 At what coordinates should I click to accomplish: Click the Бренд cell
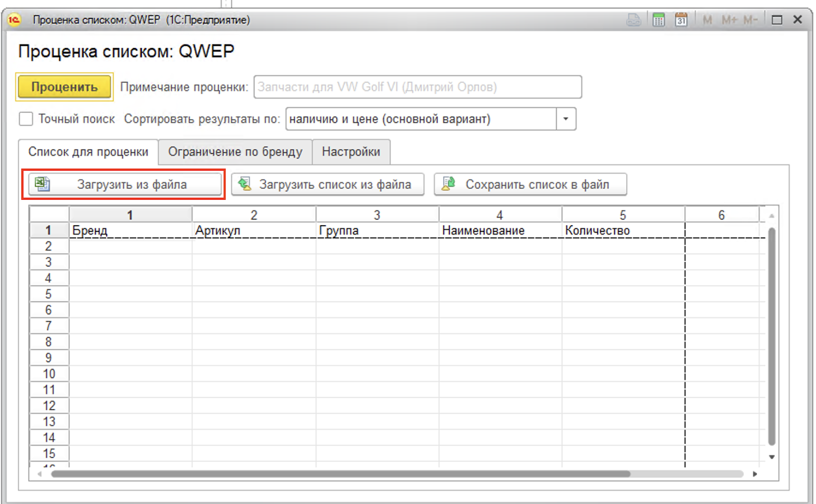click(x=131, y=230)
